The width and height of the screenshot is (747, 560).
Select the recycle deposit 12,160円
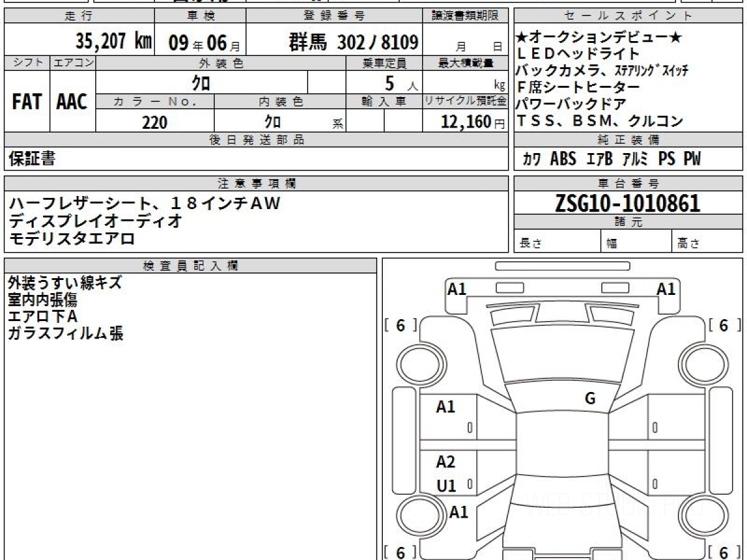473,122
